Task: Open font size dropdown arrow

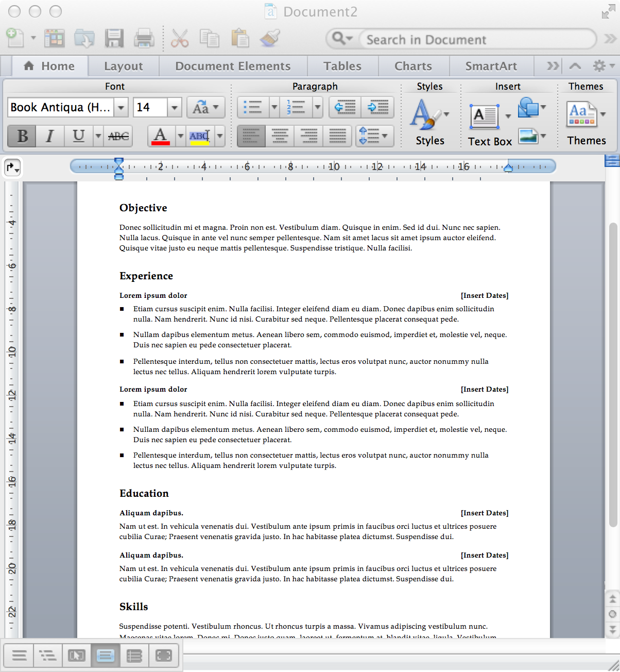Action: 175,108
